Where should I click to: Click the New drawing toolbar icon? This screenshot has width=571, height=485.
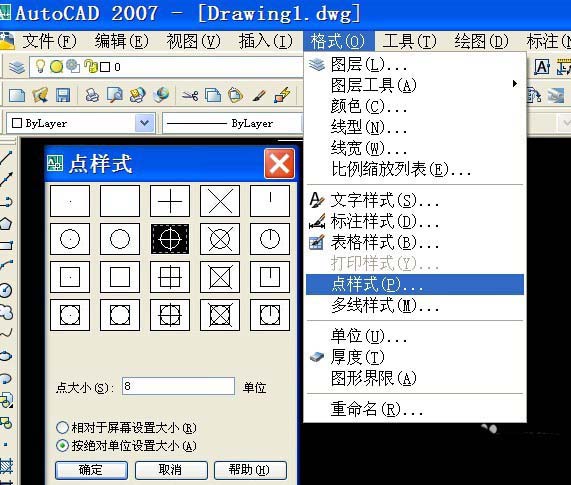(x=17, y=95)
